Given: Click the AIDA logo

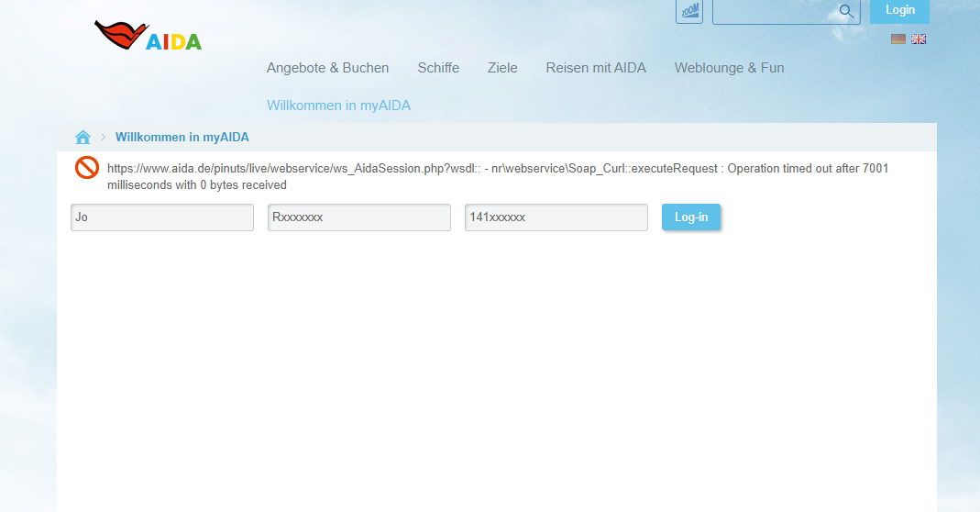Looking at the screenshot, I should (x=148, y=36).
